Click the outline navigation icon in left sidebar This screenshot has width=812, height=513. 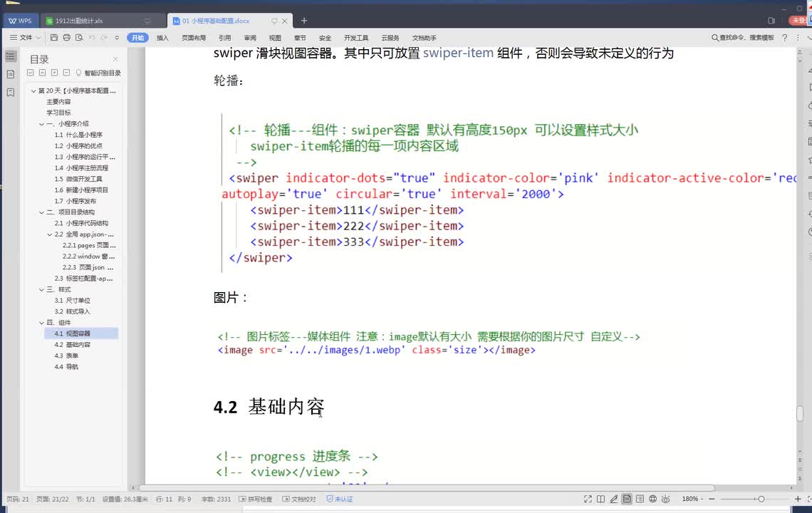(x=11, y=56)
